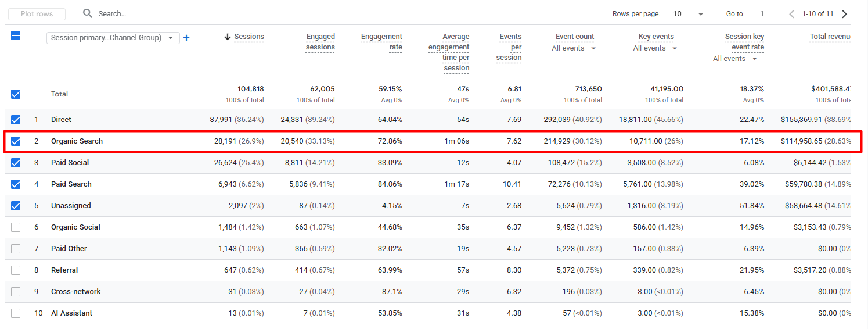868x329 pixels.
Task: Tick the Referral row checkbox
Action: click(x=16, y=270)
